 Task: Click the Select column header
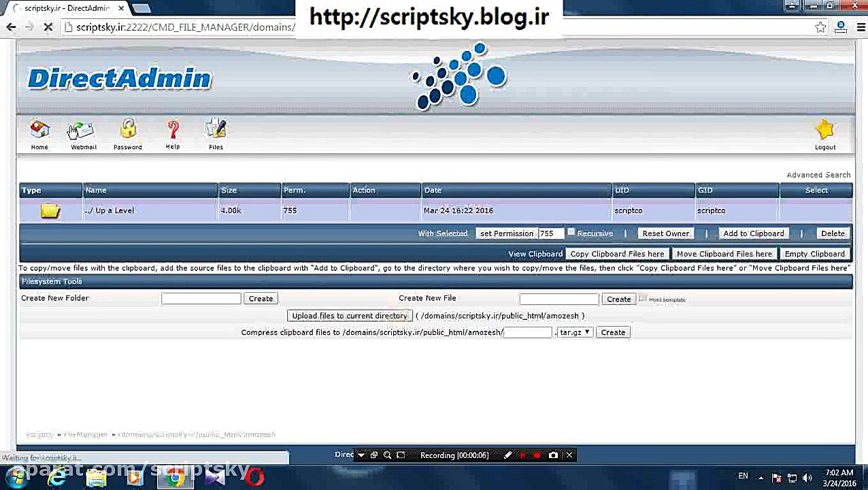816,191
